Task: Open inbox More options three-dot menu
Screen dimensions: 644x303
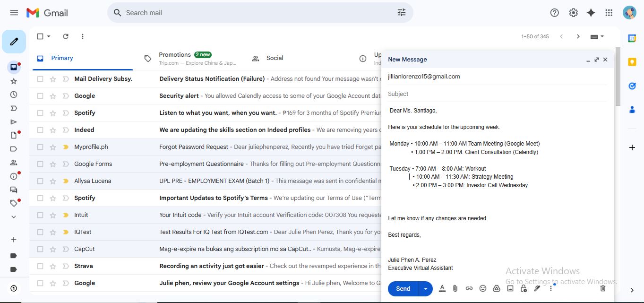Action: (83, 36)
